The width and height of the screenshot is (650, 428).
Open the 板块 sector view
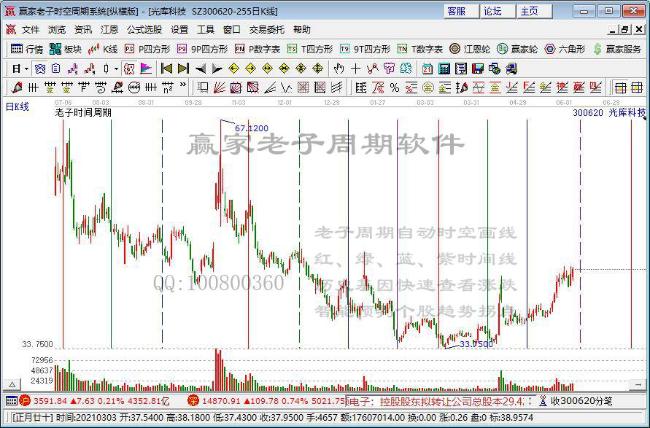click(x=65, y=49)
